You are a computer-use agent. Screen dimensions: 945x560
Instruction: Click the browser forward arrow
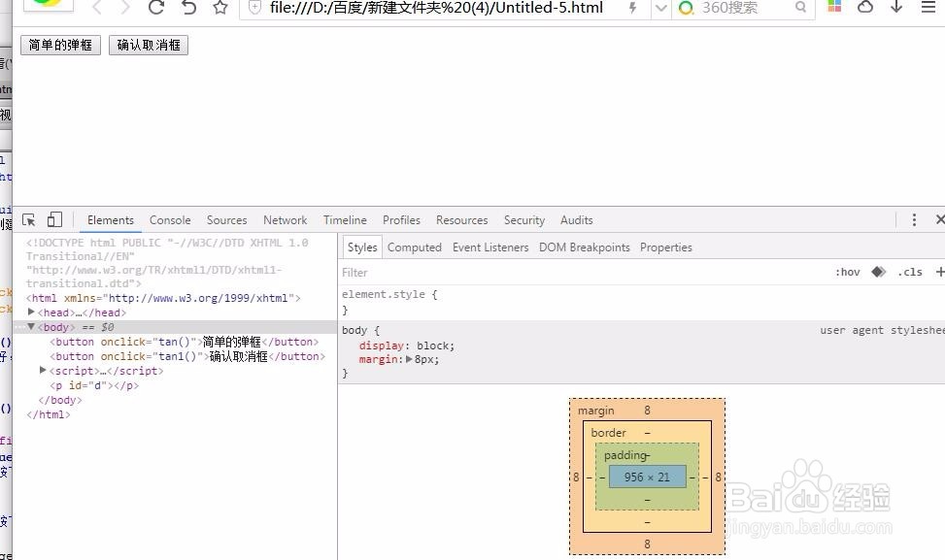124,7
